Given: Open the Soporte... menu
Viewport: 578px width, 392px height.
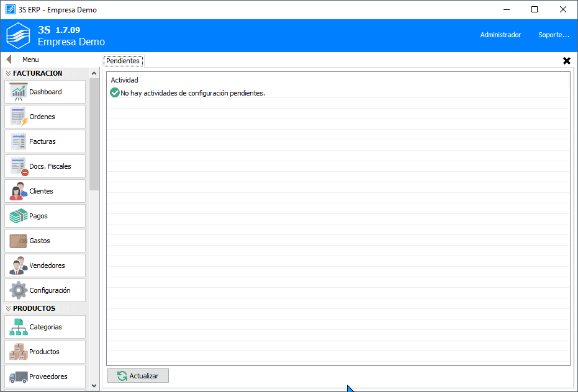Looking at the screenshot, I should [x=553, y=35].
